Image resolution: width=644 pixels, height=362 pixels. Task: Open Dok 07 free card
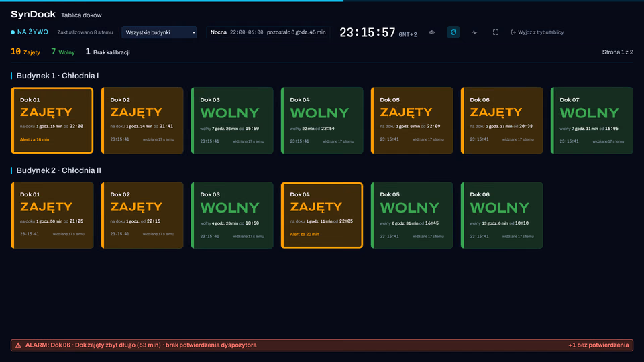(x=592, y=120)
